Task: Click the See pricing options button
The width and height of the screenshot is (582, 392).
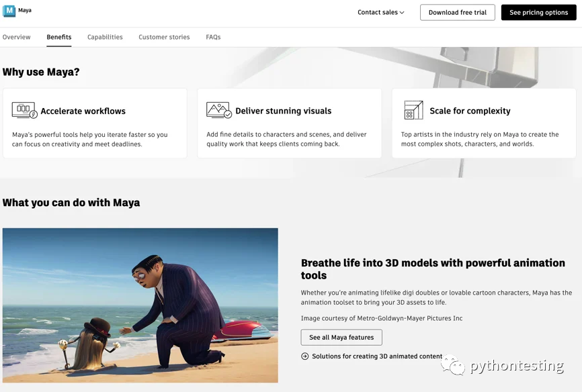Action: pyautogui.click(x=538, y=12)
